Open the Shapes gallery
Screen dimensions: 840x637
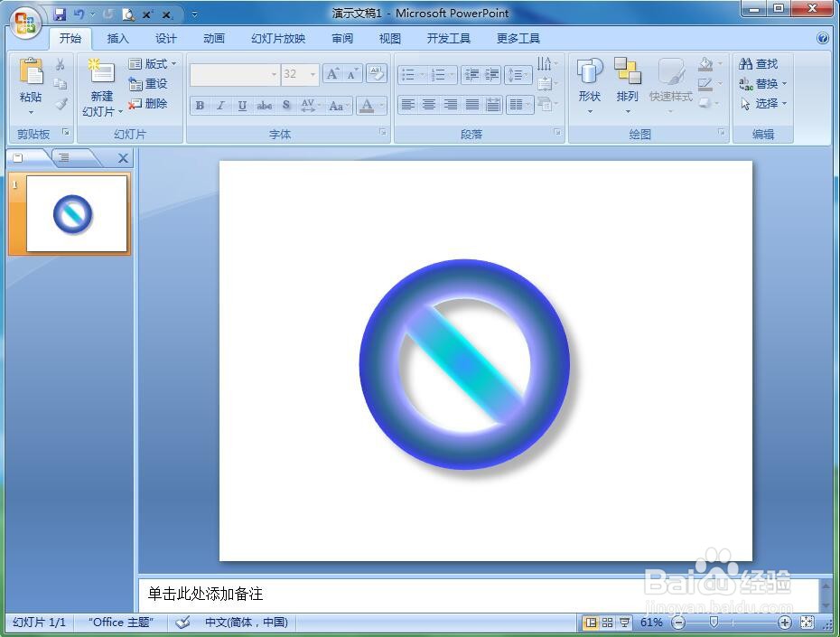590,85
